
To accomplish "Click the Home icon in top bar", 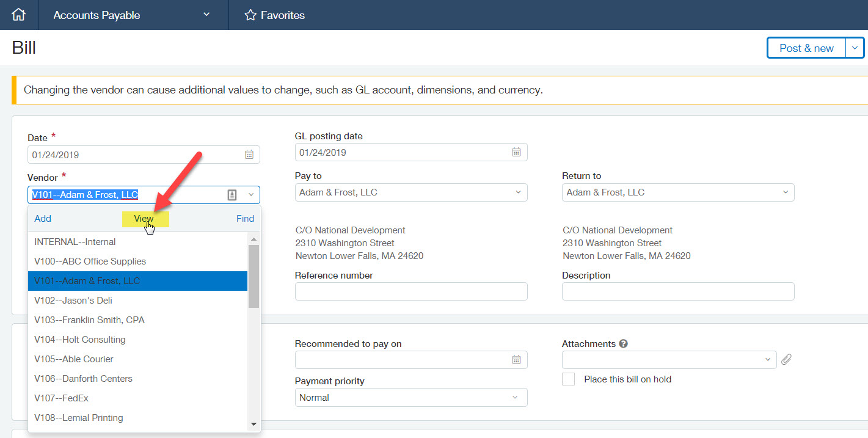I will pyautogui.click(x=19, y=15).
